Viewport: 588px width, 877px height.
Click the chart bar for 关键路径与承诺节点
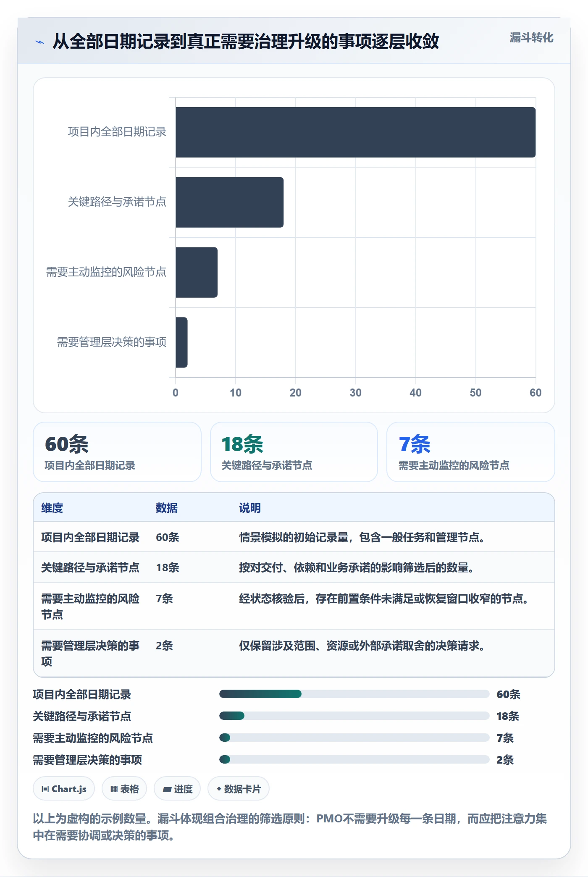pyautogui.click(x=229, y=202)
